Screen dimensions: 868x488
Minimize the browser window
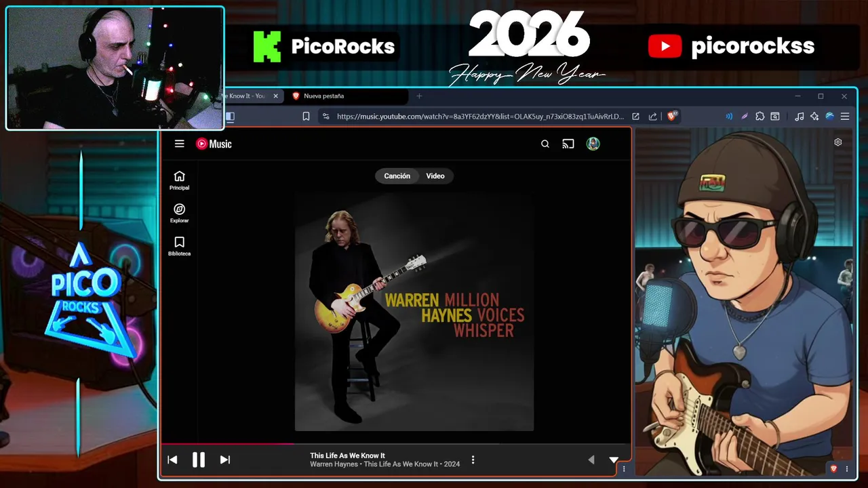point(797,96)
